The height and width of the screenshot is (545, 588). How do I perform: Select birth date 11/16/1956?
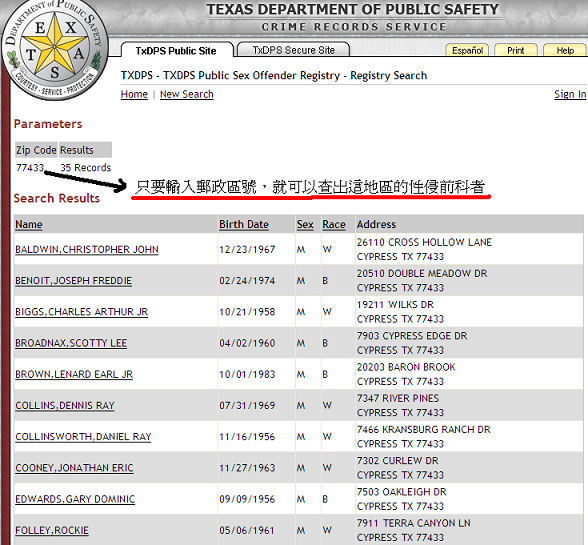coord(247,437)
